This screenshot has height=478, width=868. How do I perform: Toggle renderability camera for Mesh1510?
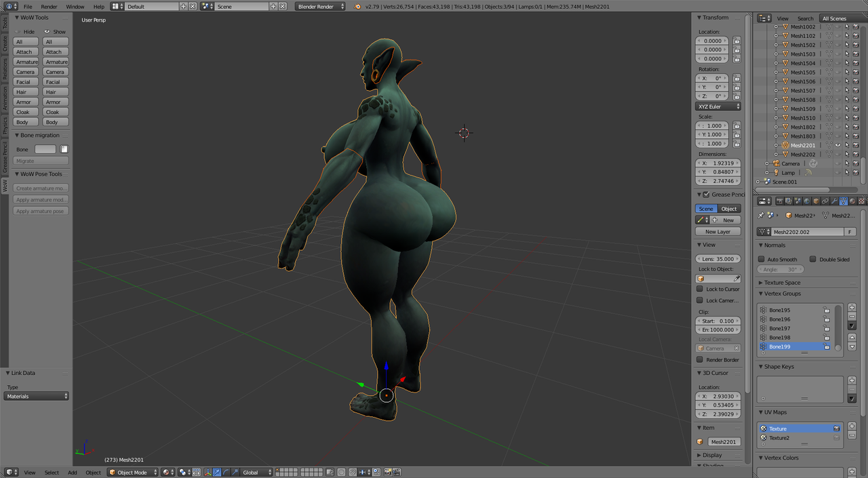point(856,118)
